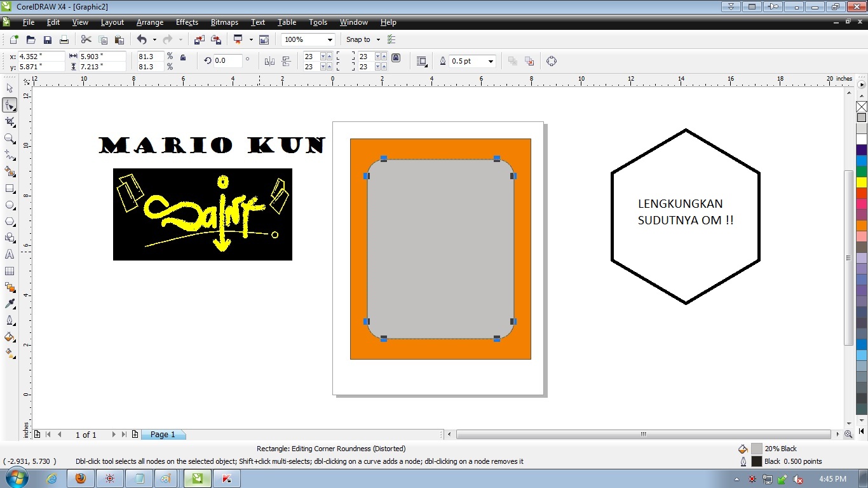This screenshot has height=488, width=868.
Task: Switch to Page 1 tab
Action: tap(163, 434)
